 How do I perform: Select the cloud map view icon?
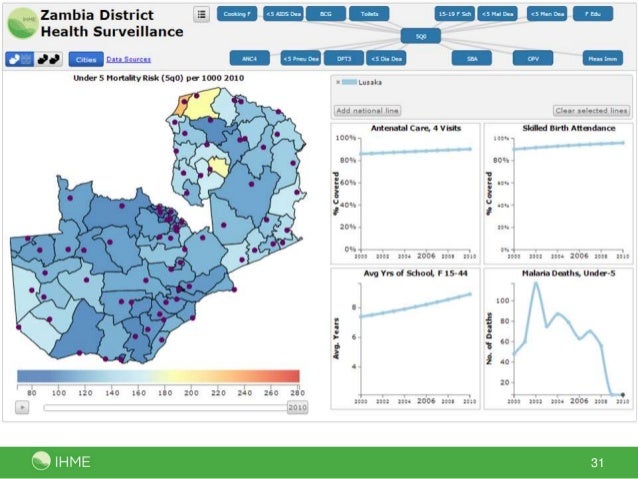click(19, 59)
